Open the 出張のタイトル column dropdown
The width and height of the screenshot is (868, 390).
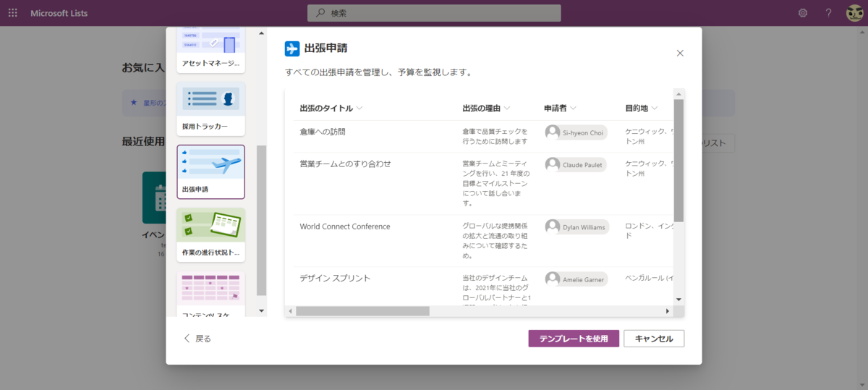[359, 108]
